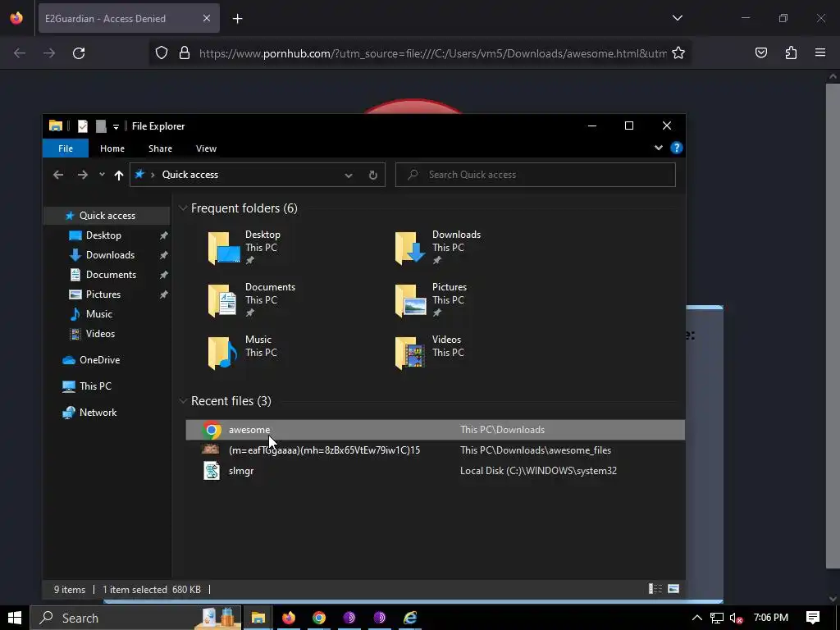
Task: Open Firefox list all tabs dropdown
Action: coord(677,18)
